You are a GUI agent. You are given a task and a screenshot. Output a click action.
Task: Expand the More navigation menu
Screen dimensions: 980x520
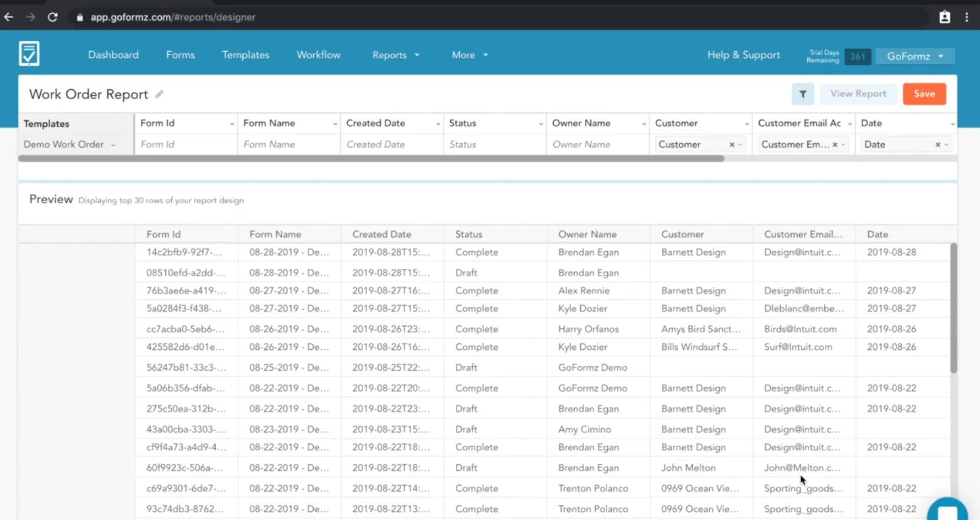coord(469,55)
